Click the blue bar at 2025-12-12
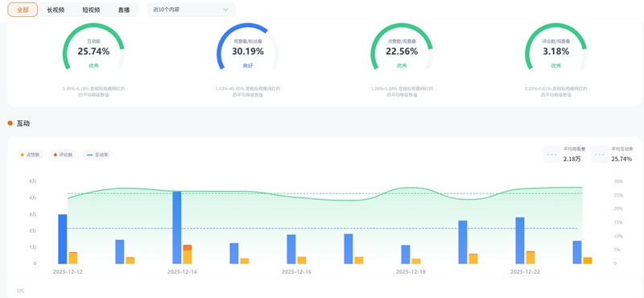Screen dimensions: 644x298 63,239
